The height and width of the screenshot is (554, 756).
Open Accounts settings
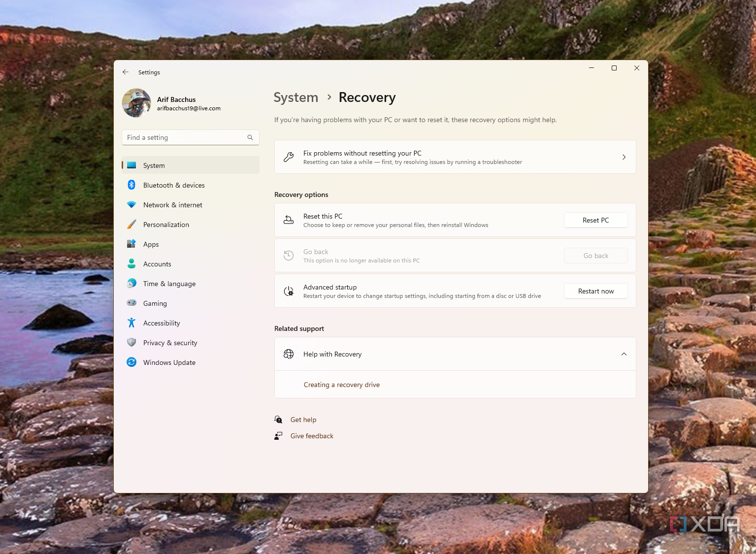click(157, 264)
